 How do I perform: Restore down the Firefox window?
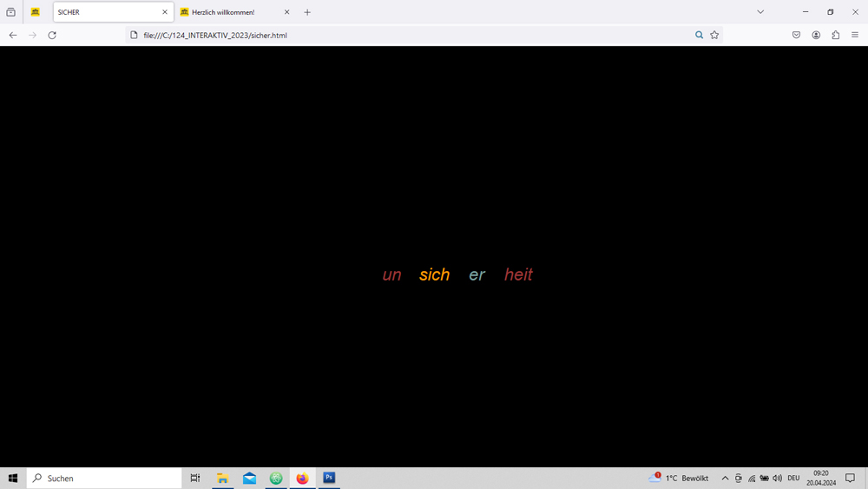click(x=831, y=11)
